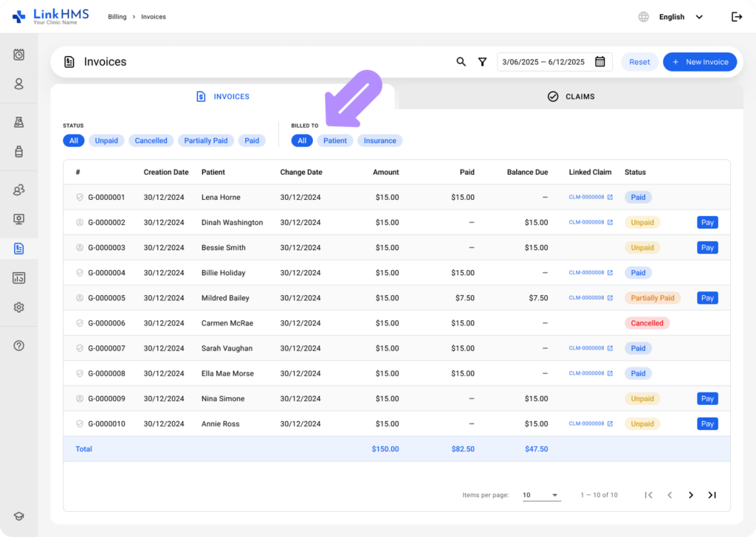Click the search magnifier icon
756x537 pixels.
pyautogui.click(x=461, y=62)
